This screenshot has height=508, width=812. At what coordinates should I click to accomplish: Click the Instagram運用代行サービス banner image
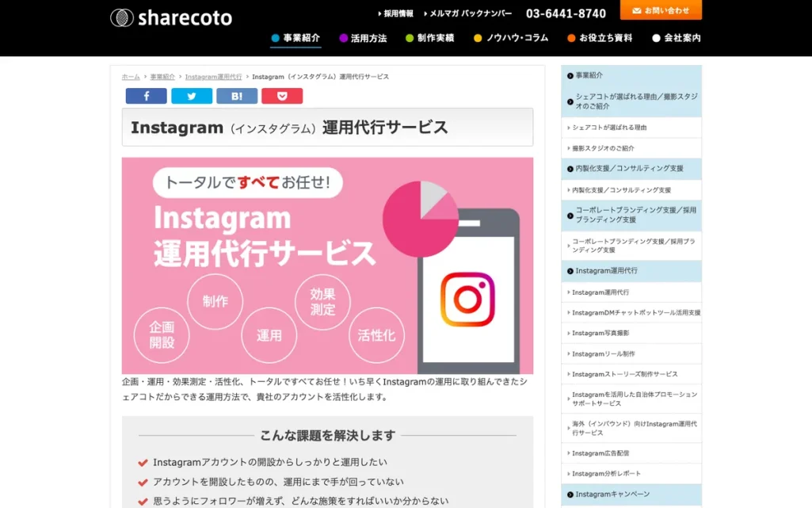point(327,265)
